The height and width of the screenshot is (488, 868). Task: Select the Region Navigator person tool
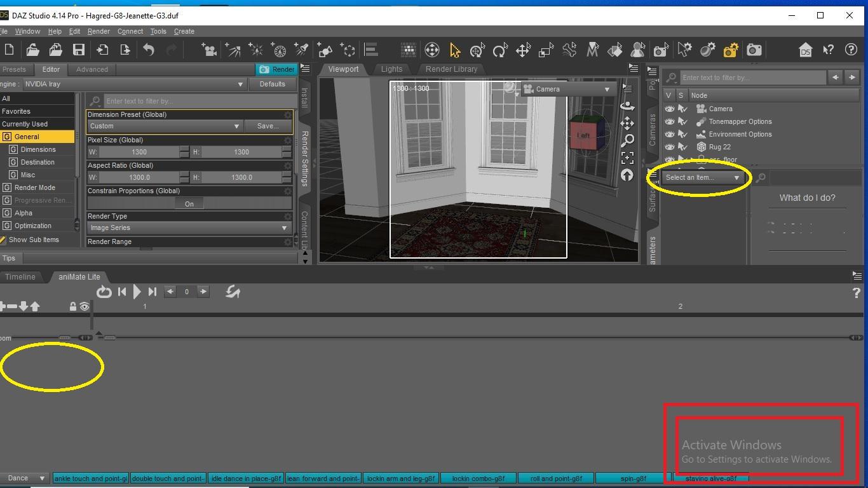pos(638,50)
